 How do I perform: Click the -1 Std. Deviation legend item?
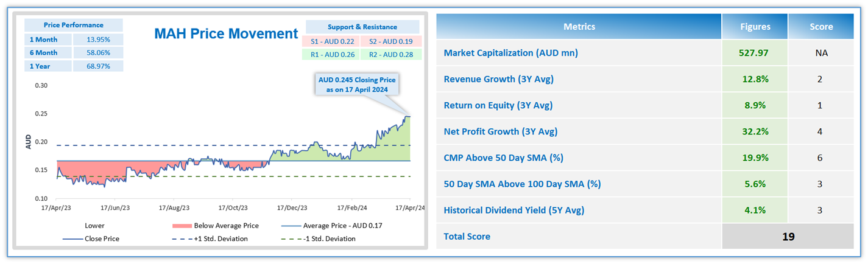coord(328,238)
